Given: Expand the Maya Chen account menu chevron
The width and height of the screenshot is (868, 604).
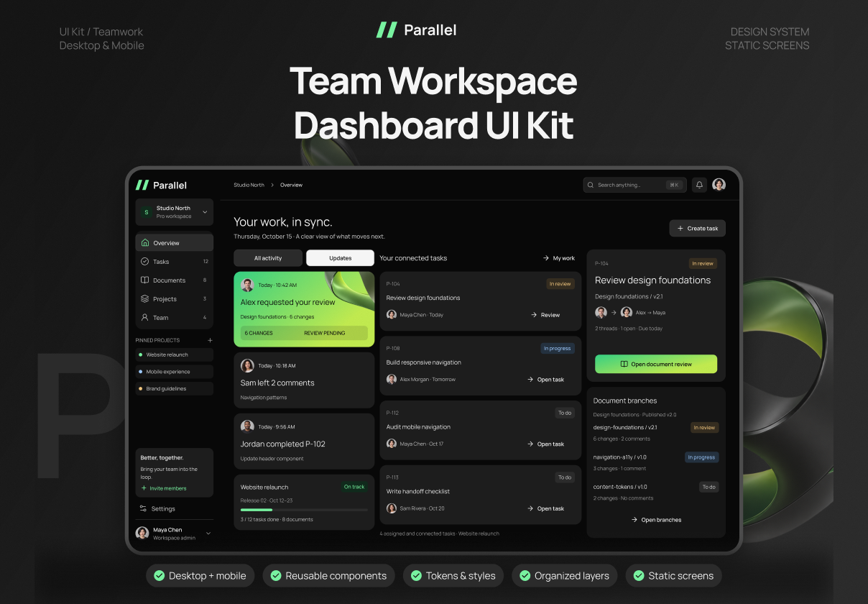Looking at the screenshot, I should (x=208, y=534).
